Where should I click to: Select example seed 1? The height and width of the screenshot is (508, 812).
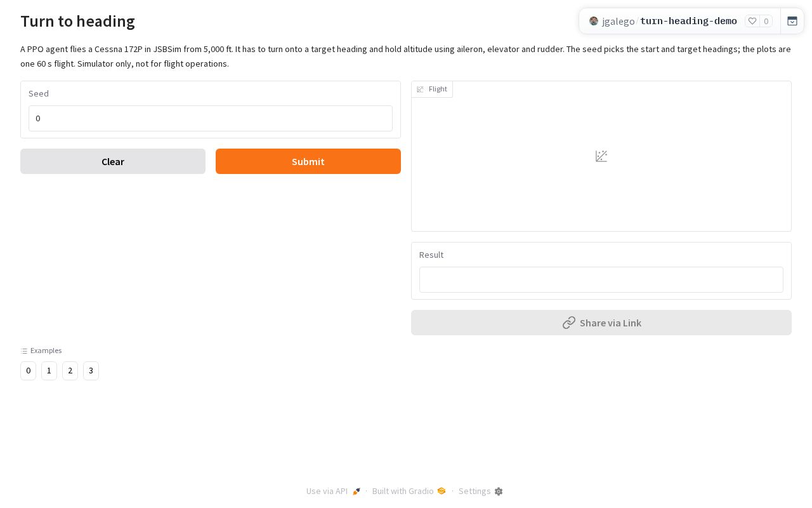tap(49, 371)
